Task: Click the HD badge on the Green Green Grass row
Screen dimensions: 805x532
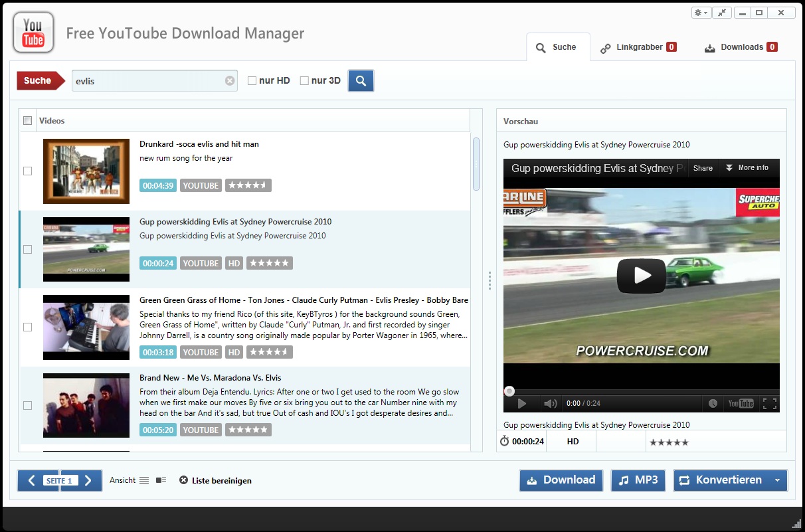Action: [x=234, y=352]
